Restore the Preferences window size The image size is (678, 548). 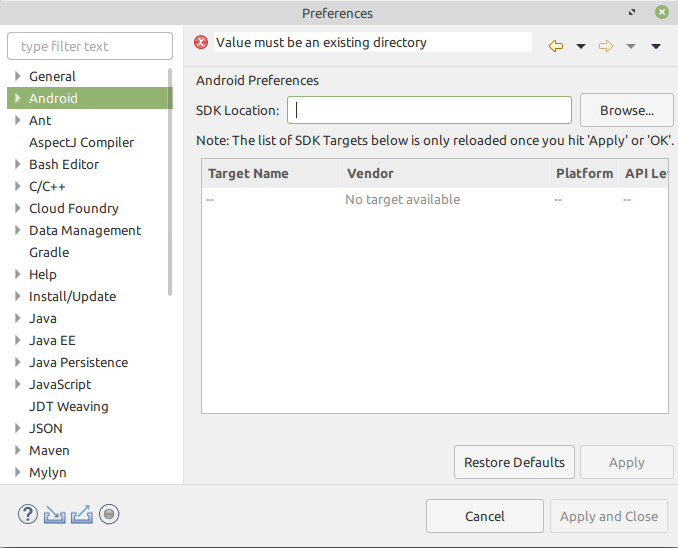(x=632, y=12)
